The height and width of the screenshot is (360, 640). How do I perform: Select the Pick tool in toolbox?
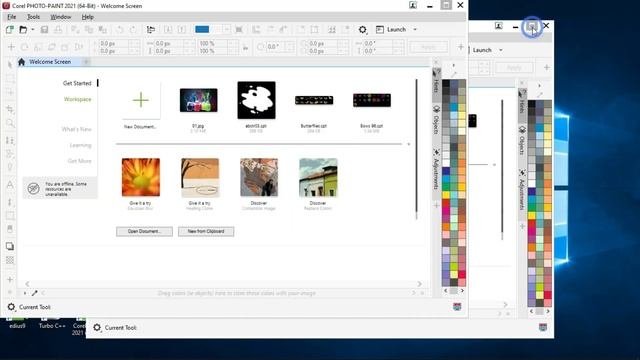(x=10, y=64)
